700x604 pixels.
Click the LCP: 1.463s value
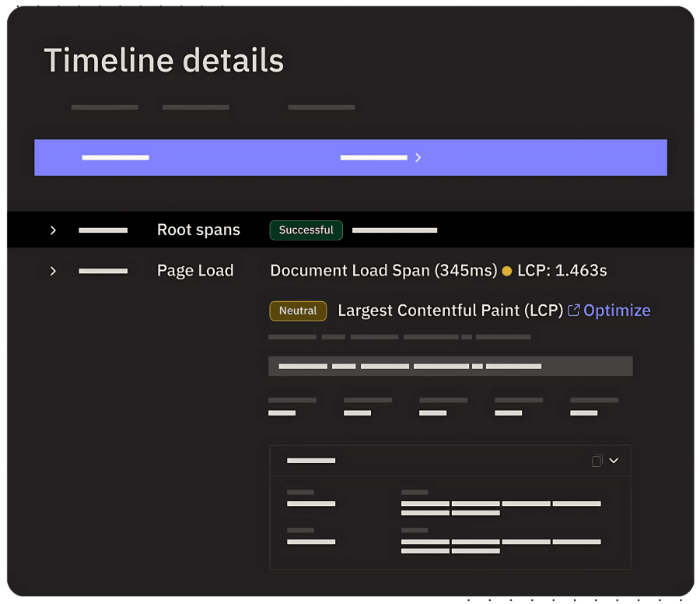(x=562, y=271)
